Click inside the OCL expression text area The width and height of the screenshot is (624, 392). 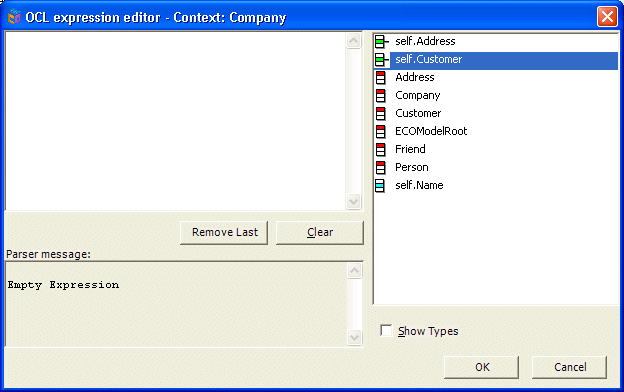[176, 121]
